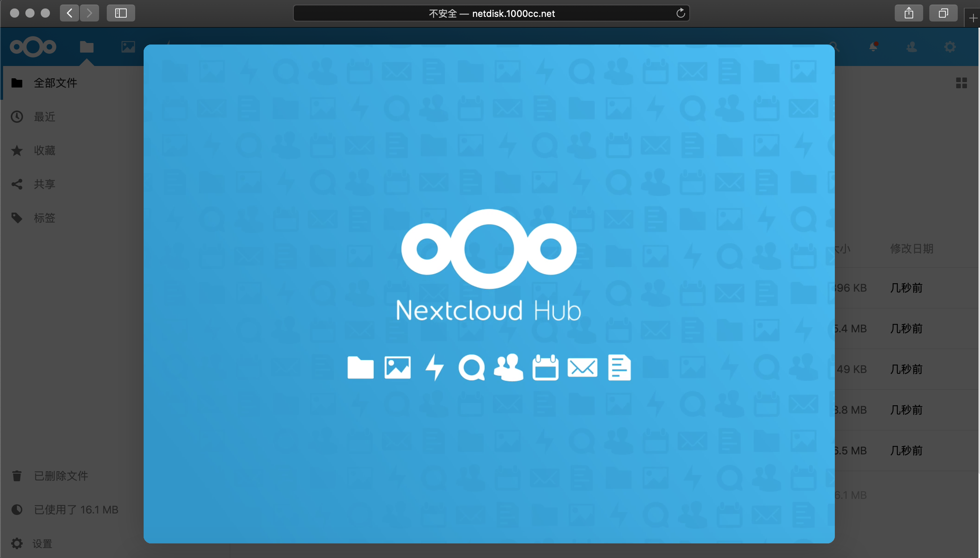Sort by 修改日期 column header

pos(912,249)
